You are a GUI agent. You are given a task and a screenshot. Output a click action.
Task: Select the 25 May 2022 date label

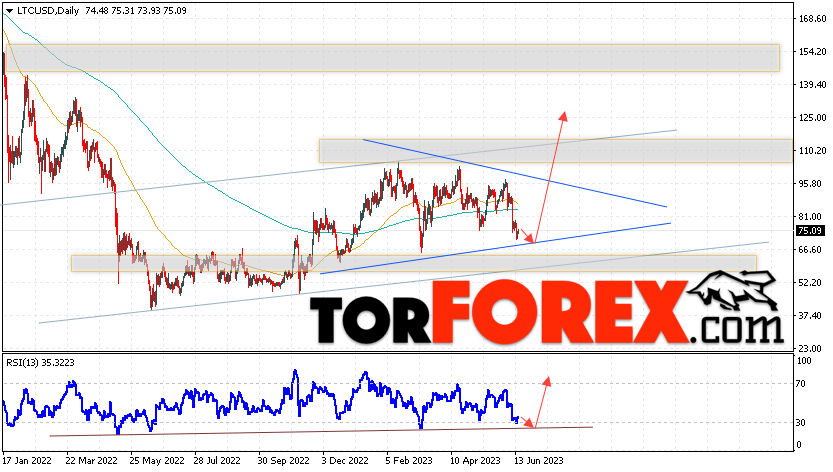pyautogui.click(x=157, y=460)
